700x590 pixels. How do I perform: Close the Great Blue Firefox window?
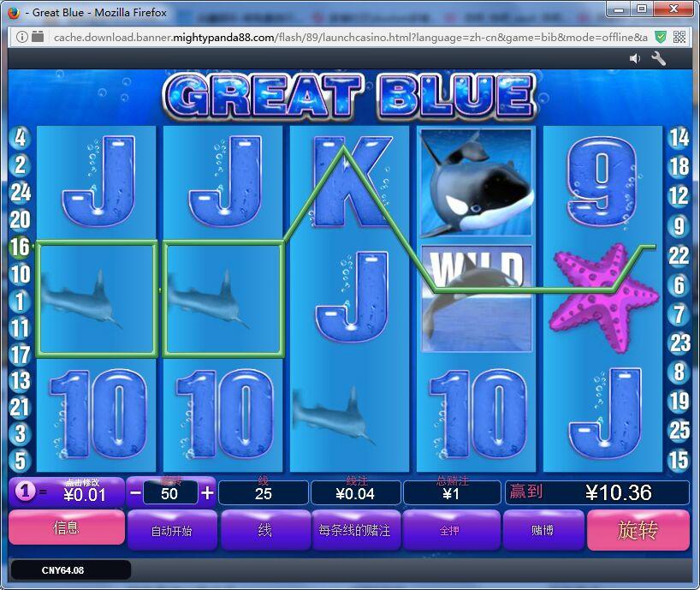tap(673, 9)
